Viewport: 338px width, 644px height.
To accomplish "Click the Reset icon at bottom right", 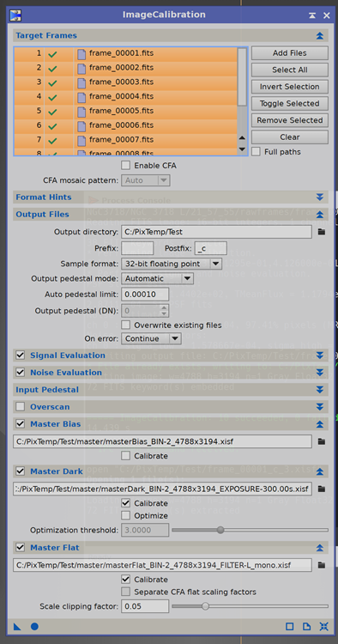I will pos(323,626).
